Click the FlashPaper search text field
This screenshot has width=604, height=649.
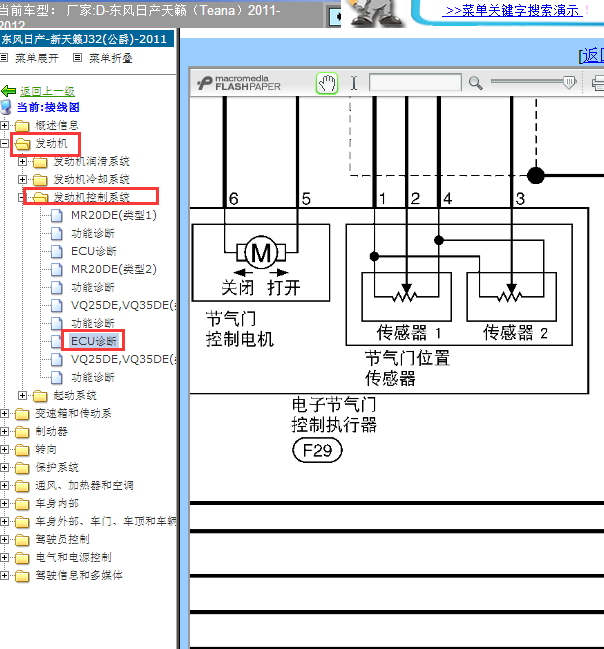coord(415,82)
